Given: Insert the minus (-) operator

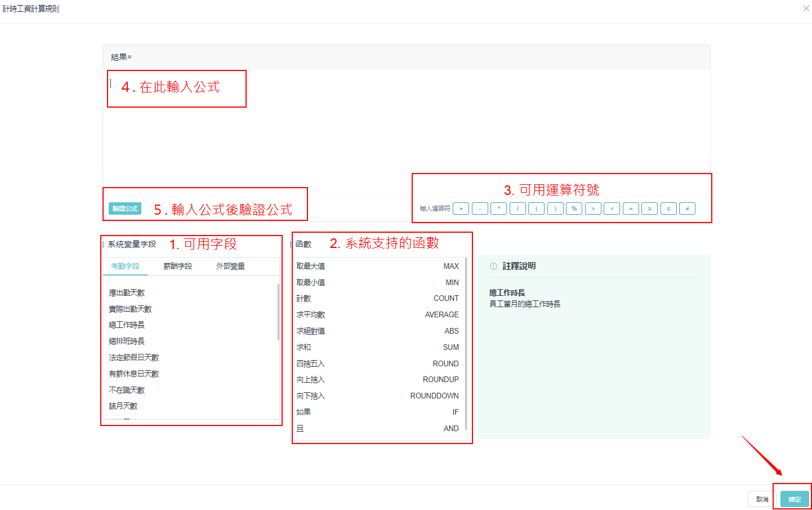Looking at the screenshot, I should click(480, 209).
